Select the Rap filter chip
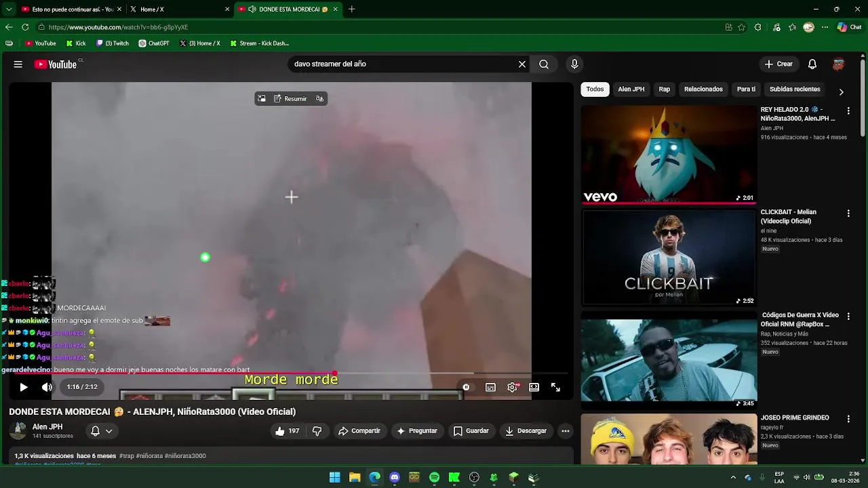Viewport: 868px width, 488px height. tap(665, 89)
